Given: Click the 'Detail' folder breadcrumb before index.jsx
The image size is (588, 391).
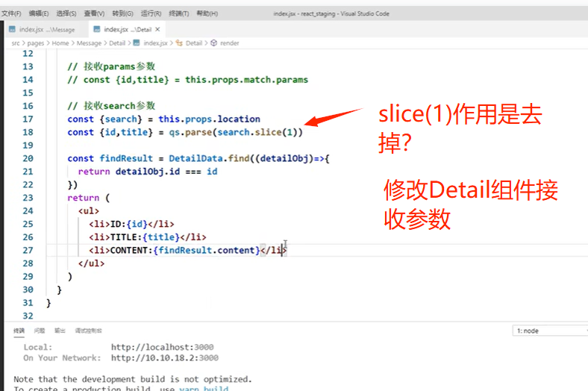Looking at the screenshot, I should pos(117,43).
